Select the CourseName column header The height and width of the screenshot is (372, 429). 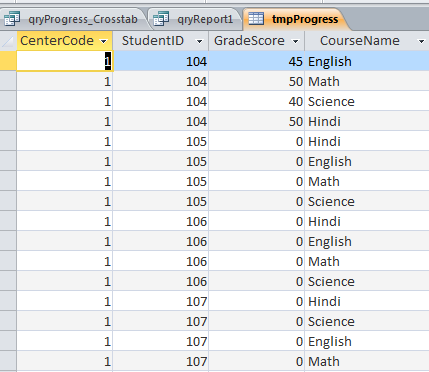click(367, 41)
